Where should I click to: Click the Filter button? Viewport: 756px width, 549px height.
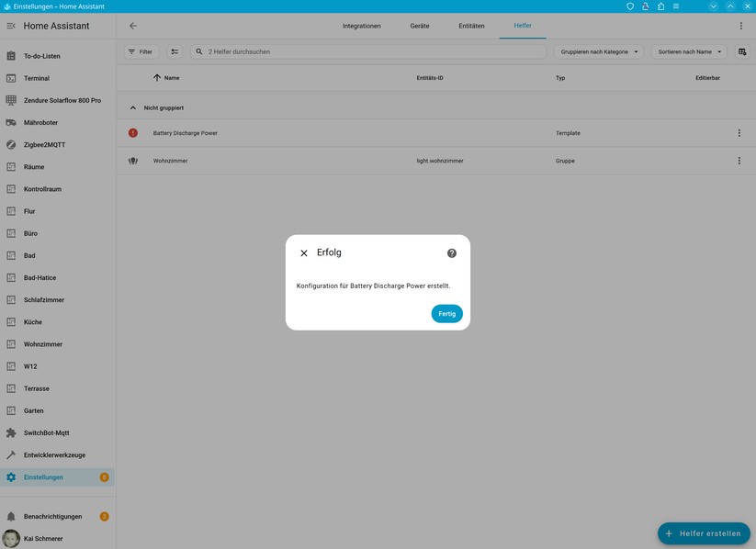point(141,52)
